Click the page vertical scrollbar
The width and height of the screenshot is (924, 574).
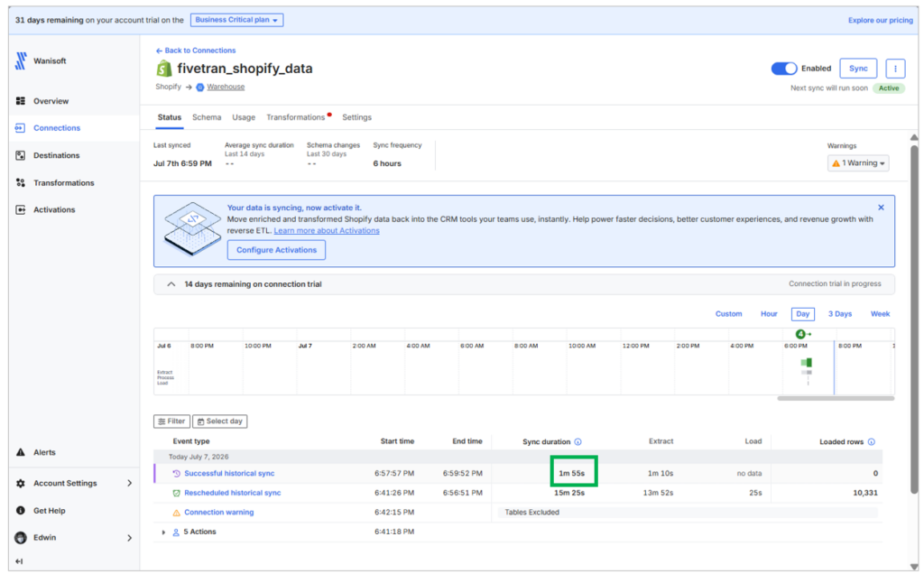[914, 319]
